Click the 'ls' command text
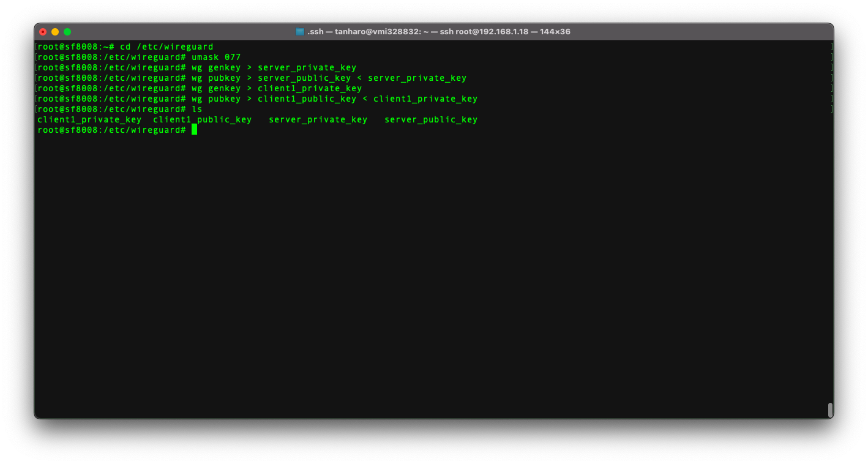This screenshot has height=464, width=868. 196,109
